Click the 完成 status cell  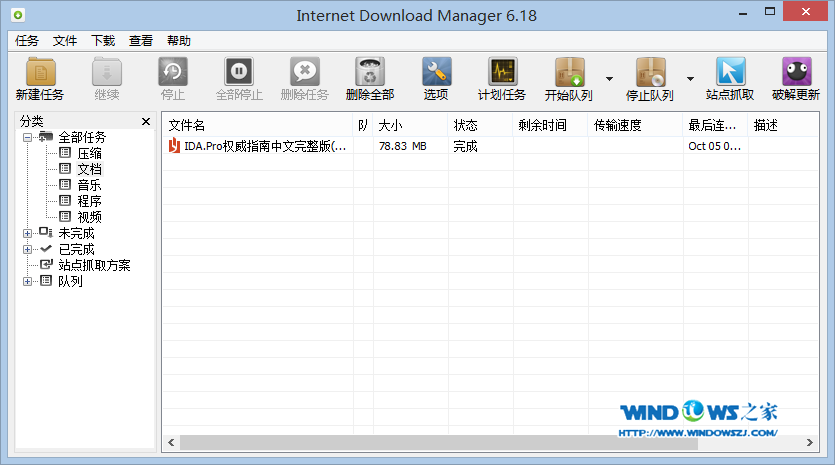click(x=465, y=146)
